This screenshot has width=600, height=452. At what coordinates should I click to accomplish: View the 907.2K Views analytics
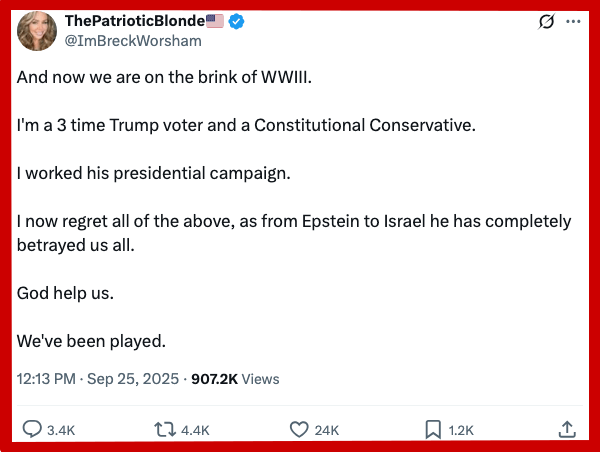pos(235,379)
